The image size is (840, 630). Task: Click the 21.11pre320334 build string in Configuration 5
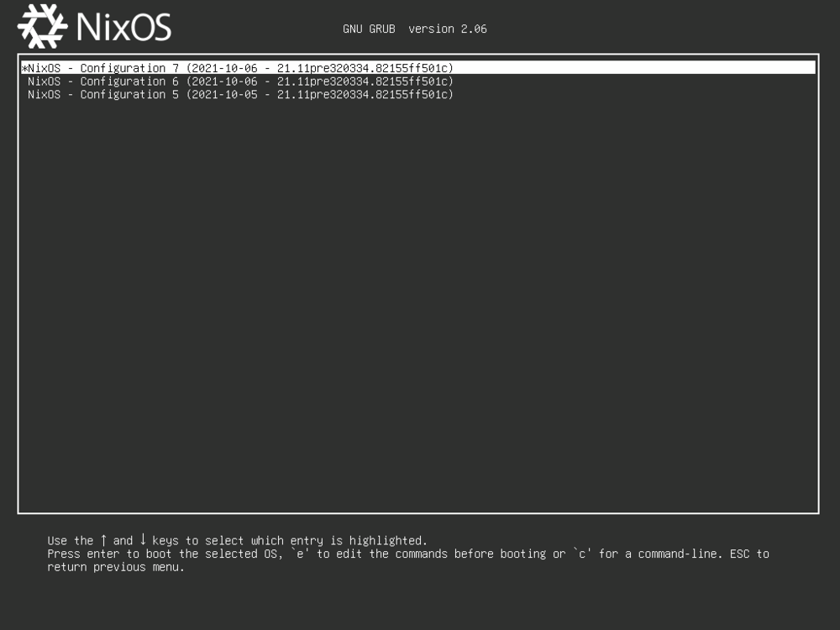[x=323, y=95]
